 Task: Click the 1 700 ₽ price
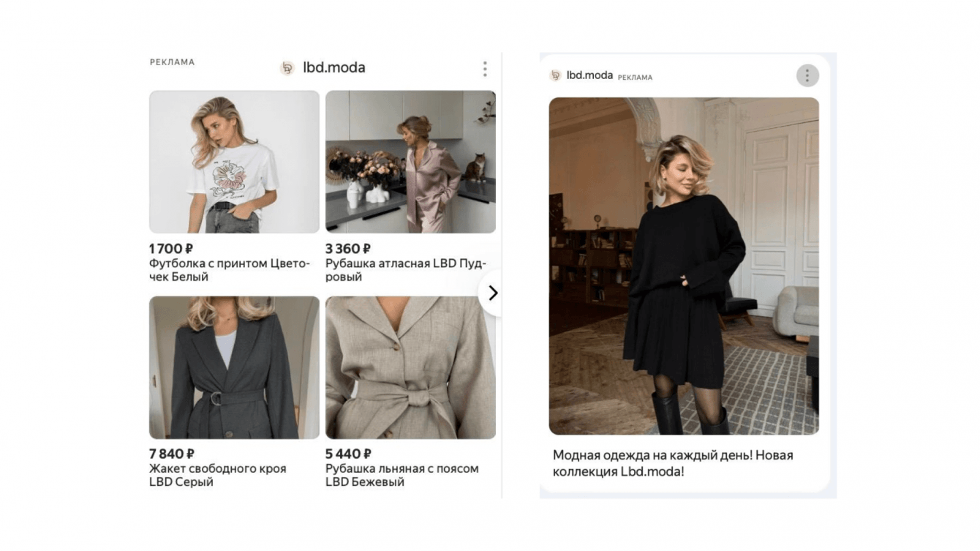point(171,249)
